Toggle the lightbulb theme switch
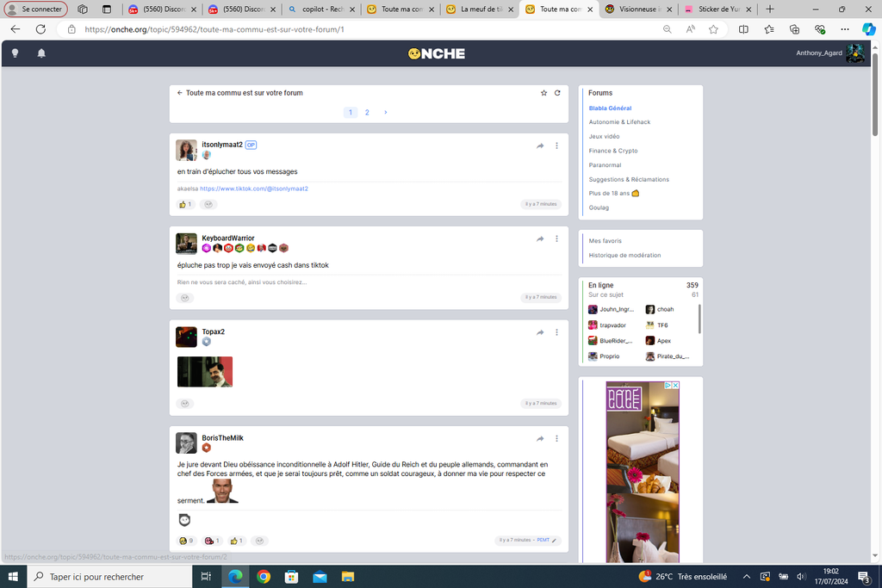This screenshot has height=588, width=882. 15,53
